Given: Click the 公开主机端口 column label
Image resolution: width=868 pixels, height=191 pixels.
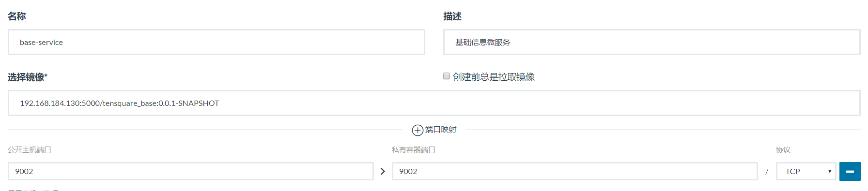Looking at the screenshot, I should click(x=30, y=150).
